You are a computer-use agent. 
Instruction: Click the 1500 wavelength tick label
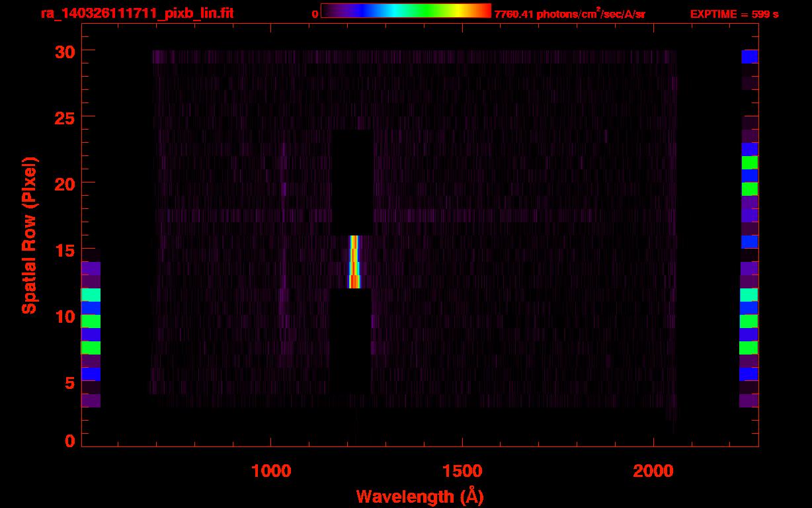(x=462, y=471)
